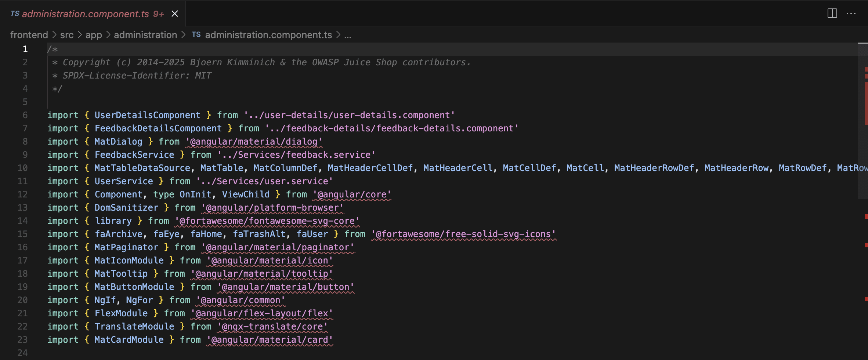The width and height of the screenshot is (868, 360).
Task: Click the TranslateModule identifier
Action: coord(134,327)
